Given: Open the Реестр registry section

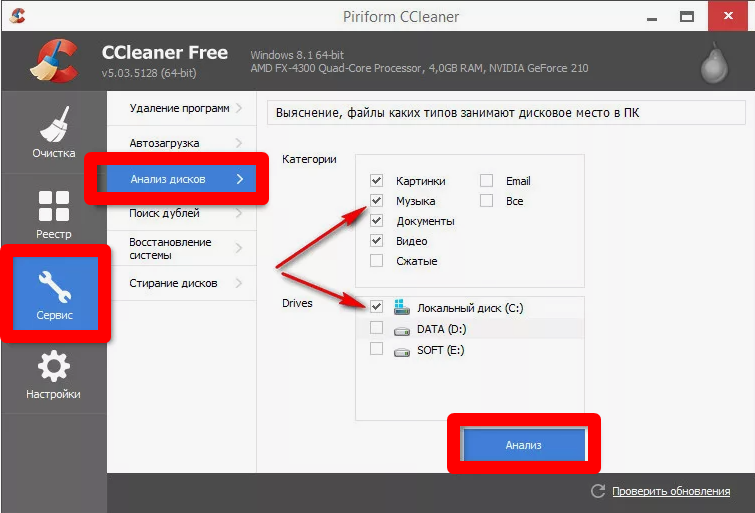Looking at the screenshot, I should (53, 215).
